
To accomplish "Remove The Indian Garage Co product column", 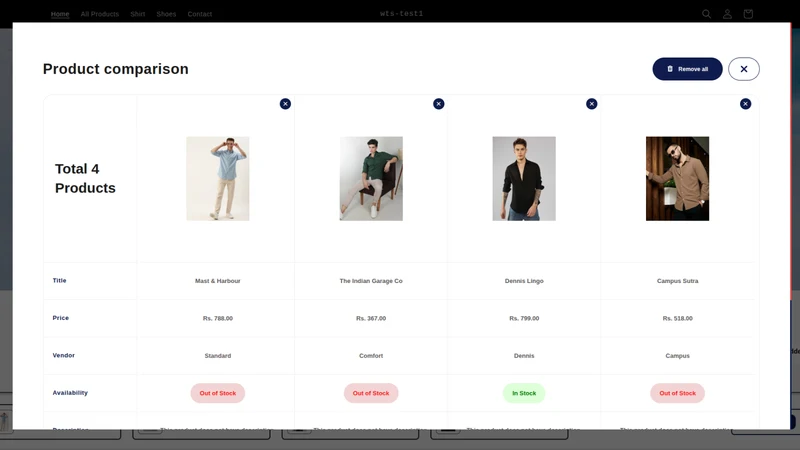I will coord(439,104).
